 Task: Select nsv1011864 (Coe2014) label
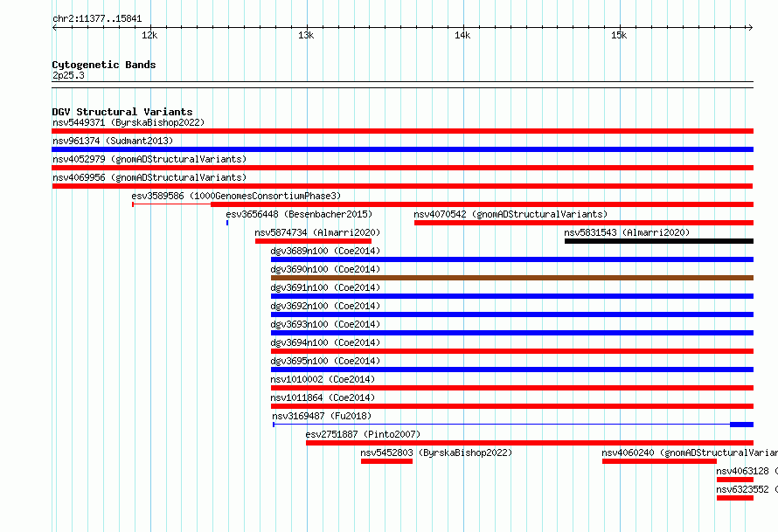[x=323, y=397]
